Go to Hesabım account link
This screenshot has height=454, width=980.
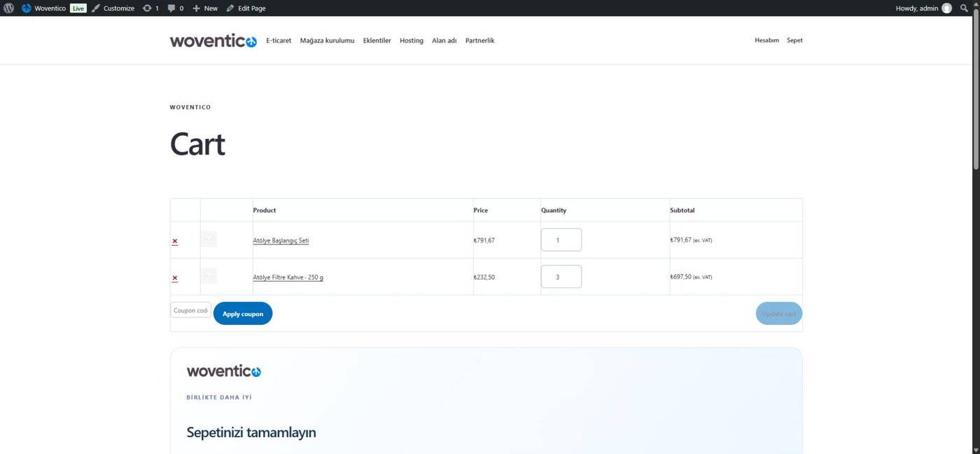point(766,41)
